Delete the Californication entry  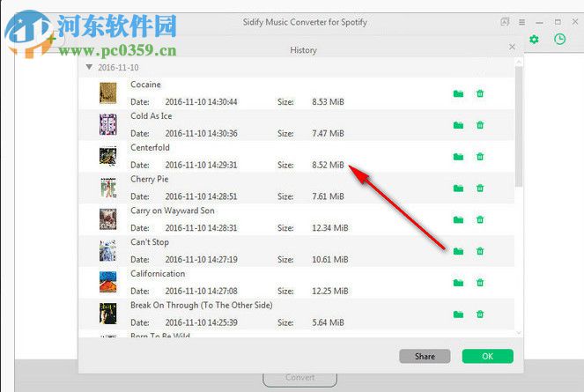pos(480,283)
